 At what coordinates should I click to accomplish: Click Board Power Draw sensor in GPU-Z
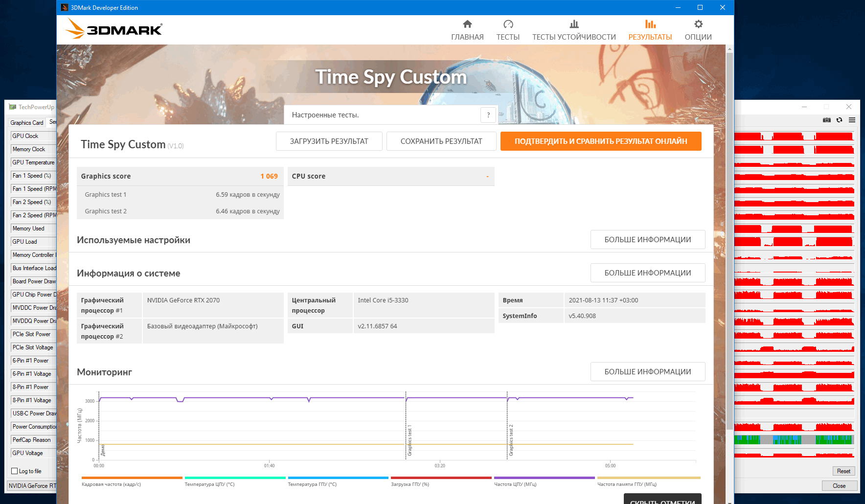click(x=33, y=281)
